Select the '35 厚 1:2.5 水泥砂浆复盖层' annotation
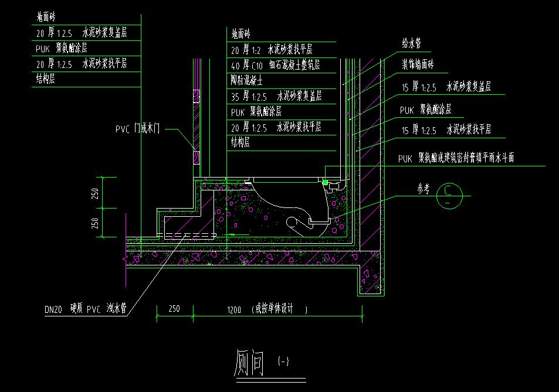The height and width of the screenshot is (392, 559). [276, 96]
